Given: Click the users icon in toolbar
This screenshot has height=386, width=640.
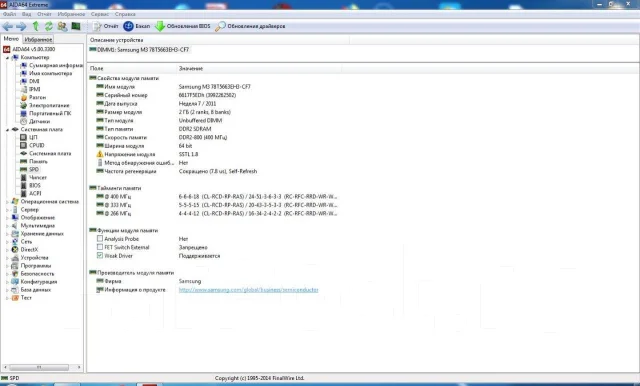Looking at the screenshot, I should tap(62, 26).
